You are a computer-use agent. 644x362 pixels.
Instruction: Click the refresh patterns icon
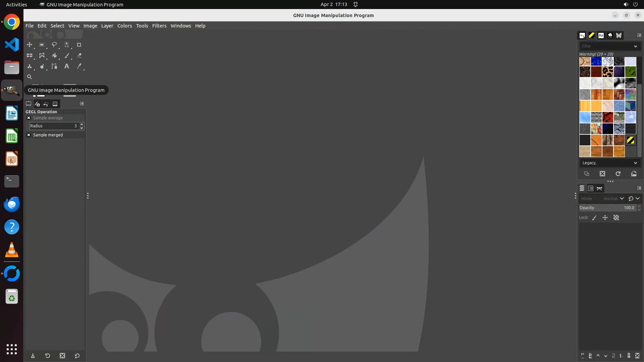[618, 174]
